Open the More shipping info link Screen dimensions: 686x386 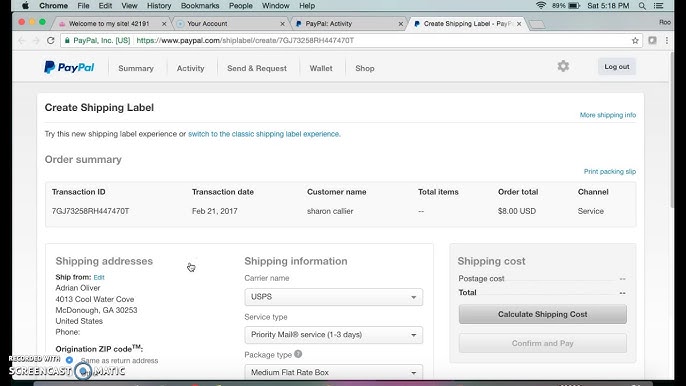click(x=608, y=115)
